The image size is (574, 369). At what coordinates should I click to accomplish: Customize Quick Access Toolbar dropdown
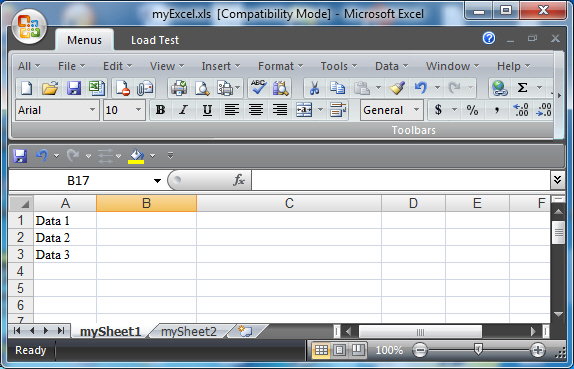(x=170, y=156)
